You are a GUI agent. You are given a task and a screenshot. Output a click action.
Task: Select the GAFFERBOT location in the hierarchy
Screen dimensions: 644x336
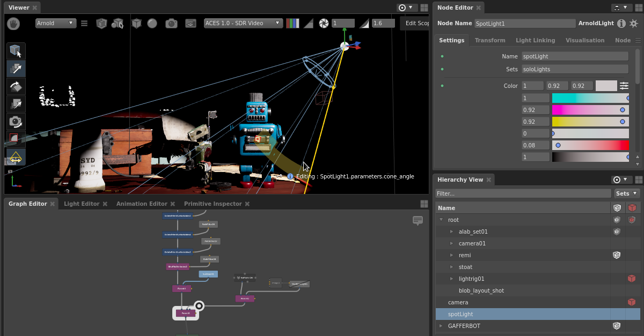pyautogui.click(x=464, y=326)
